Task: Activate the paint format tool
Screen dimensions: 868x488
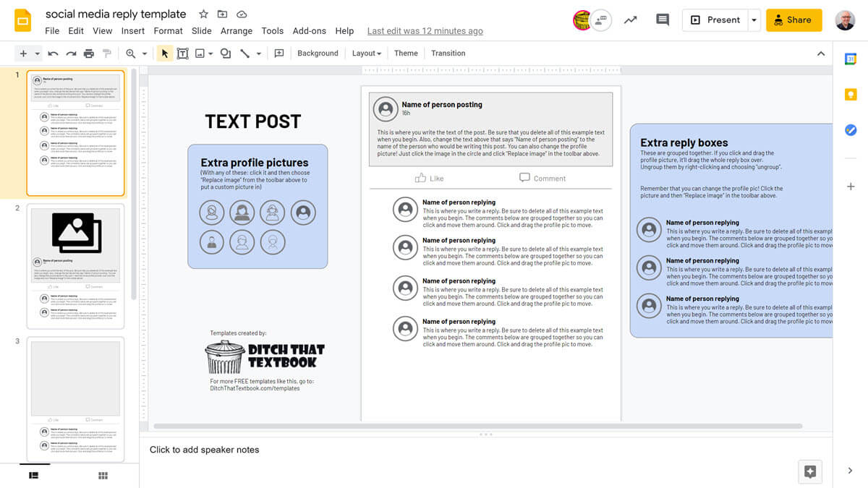Action: click(107, 53)
